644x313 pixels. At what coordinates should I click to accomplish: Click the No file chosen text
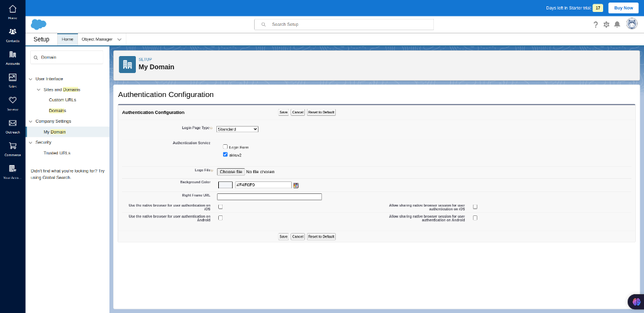click(260, 172)
